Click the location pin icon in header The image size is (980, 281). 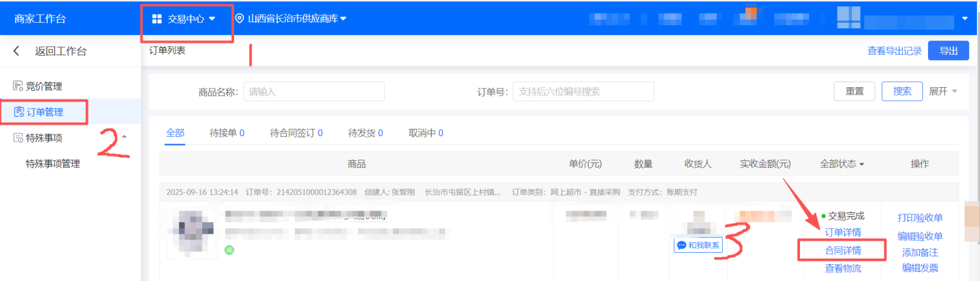(x=239, y=19)
